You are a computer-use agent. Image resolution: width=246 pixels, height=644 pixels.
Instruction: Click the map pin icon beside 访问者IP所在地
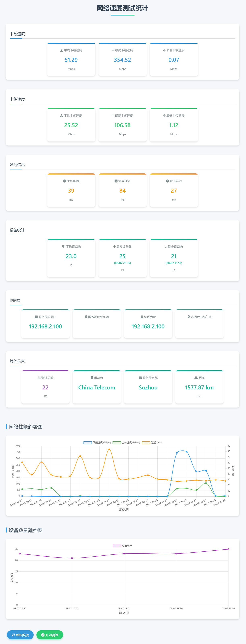pos(189,317)
